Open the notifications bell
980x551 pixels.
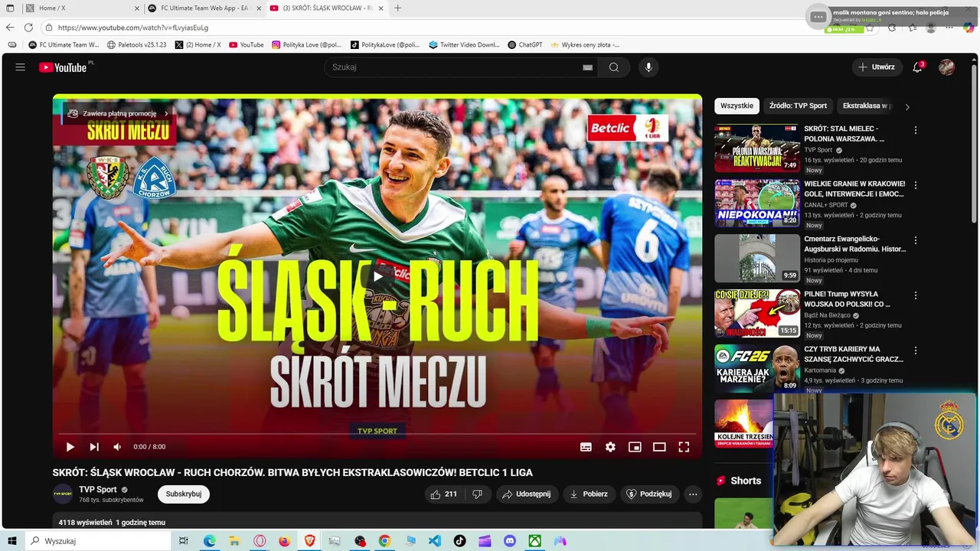pyautogui.click(x=917, y=67)
